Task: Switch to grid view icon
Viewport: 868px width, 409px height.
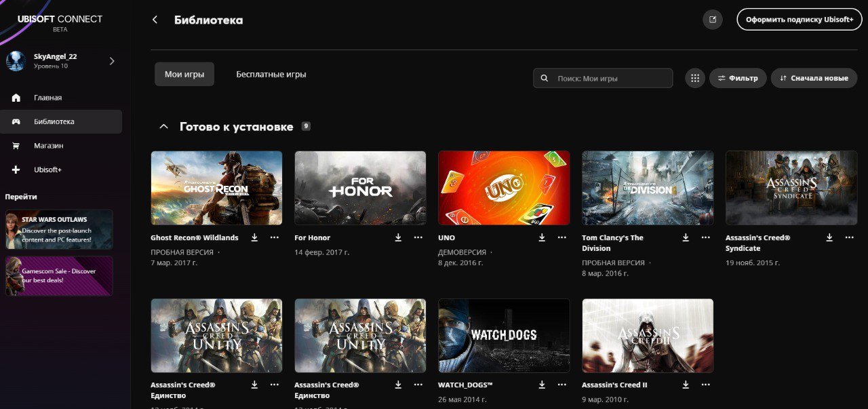Action: (695, 78)
